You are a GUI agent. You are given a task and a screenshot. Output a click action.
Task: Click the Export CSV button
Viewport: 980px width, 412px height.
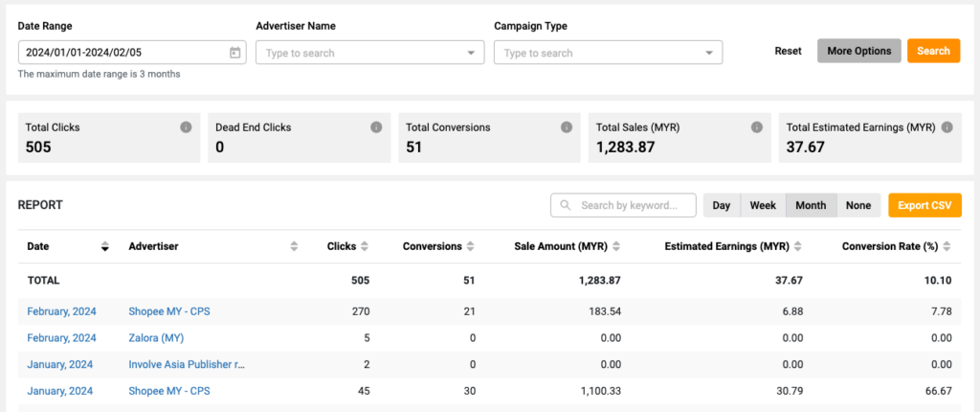pos(924,205)
